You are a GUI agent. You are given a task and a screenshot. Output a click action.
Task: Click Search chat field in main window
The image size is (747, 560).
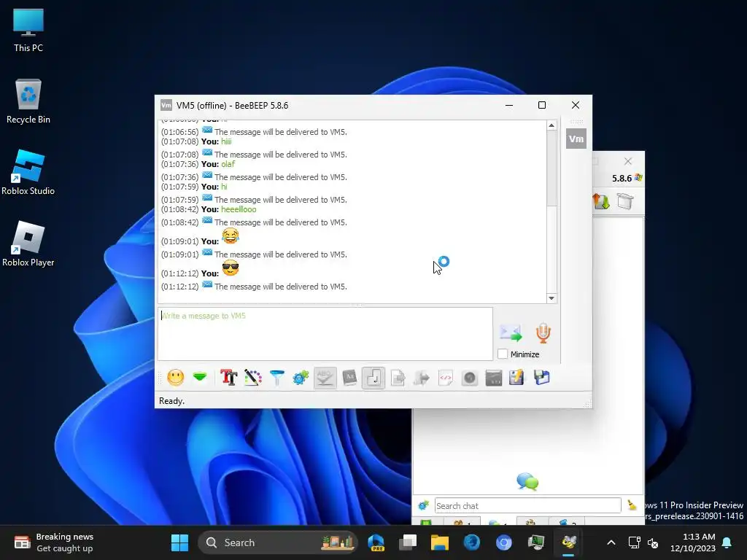tap(528, 506)
